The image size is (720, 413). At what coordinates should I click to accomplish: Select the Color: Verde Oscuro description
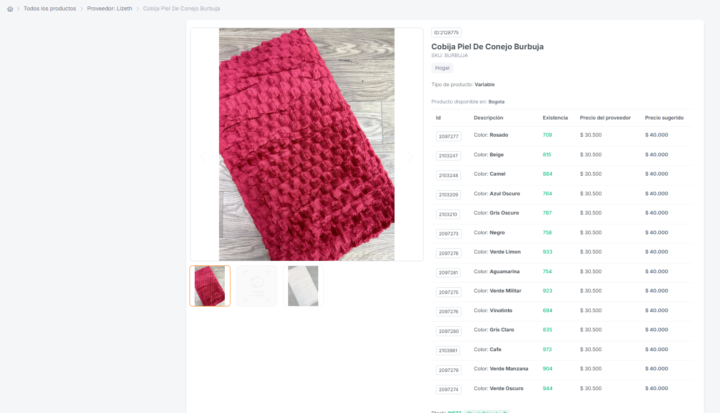coord(499,389)
